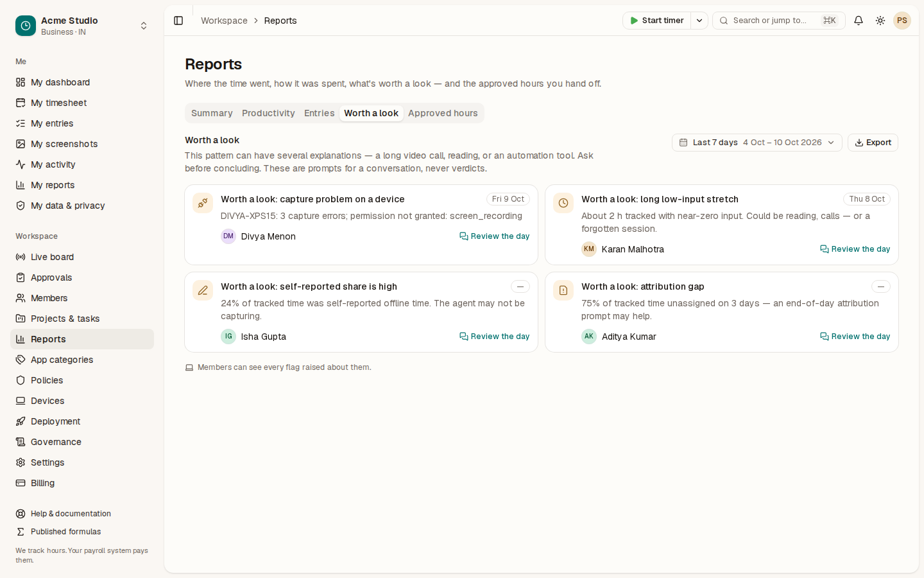Click the Search or jump to field
Image resolution: width=924 pixels, height=578 pixels.
pos(779,21)
